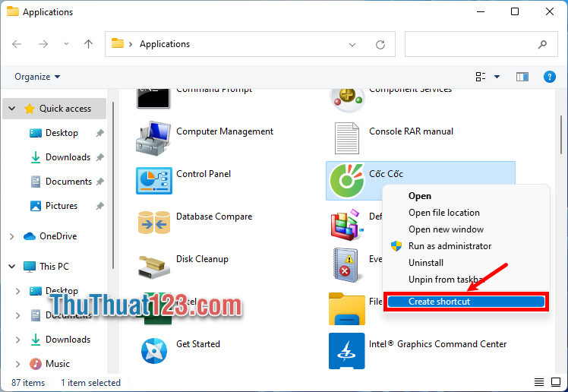Open Pictures in Quick access
Image resolution: width=568 pixels, height=392 pixels.
tap(62, 206)
